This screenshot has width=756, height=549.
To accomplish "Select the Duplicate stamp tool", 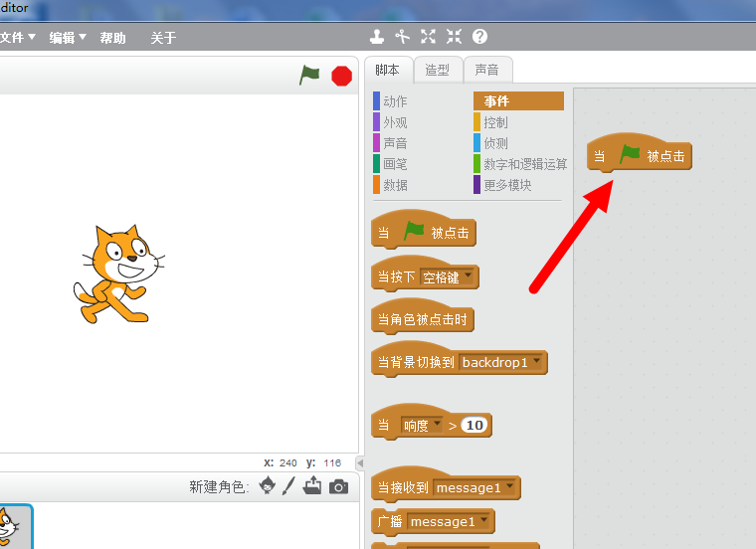I will pos(377,37).
